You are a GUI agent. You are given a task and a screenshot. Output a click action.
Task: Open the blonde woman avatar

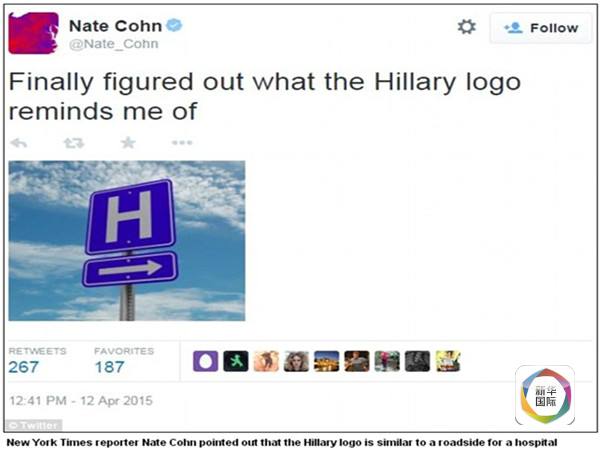(x=296, y=361)
